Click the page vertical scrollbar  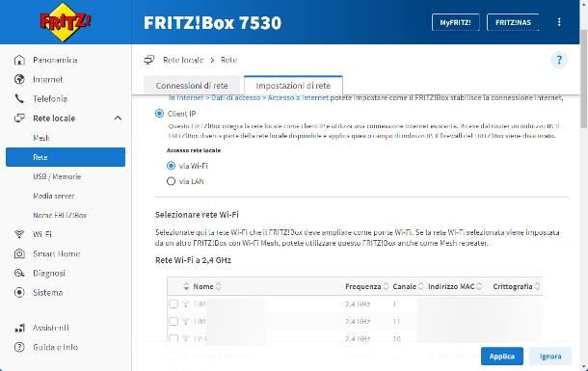[x=583, y=79]
